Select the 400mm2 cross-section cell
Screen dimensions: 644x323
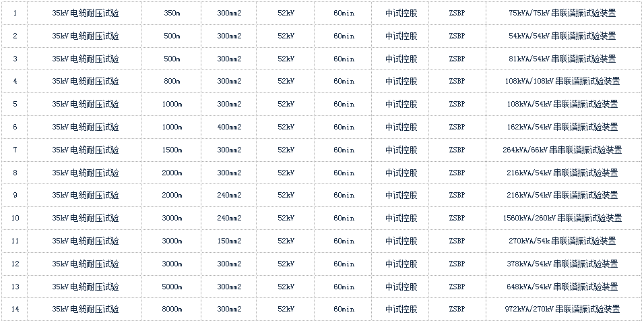click(x=229, y=127)
